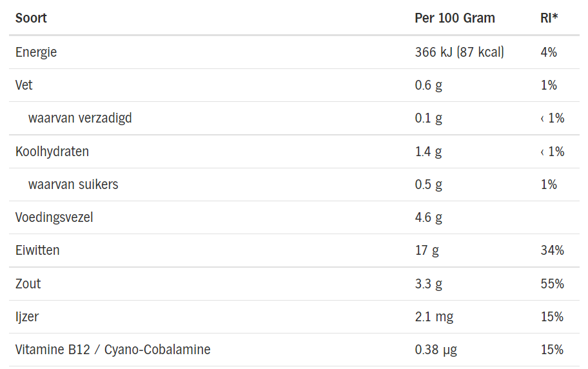Select the waarvan verzadigd row label

point(80,118)
